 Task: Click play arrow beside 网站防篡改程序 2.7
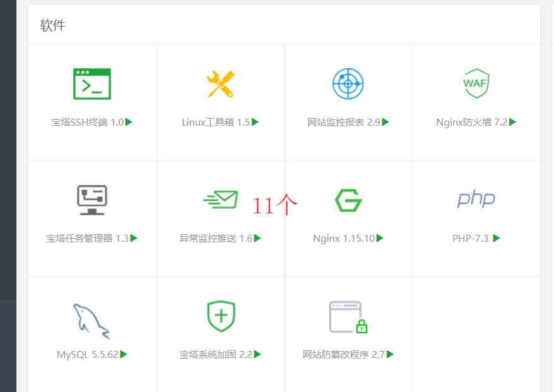coord(391,354)
